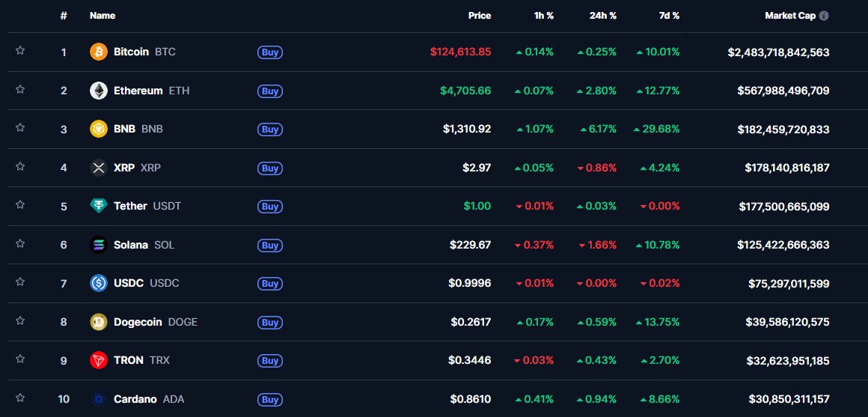Screen dimensions: 868x417
Task: Click the Market Cap info icon
Action: pyautogui.click(x=824, y=16)
